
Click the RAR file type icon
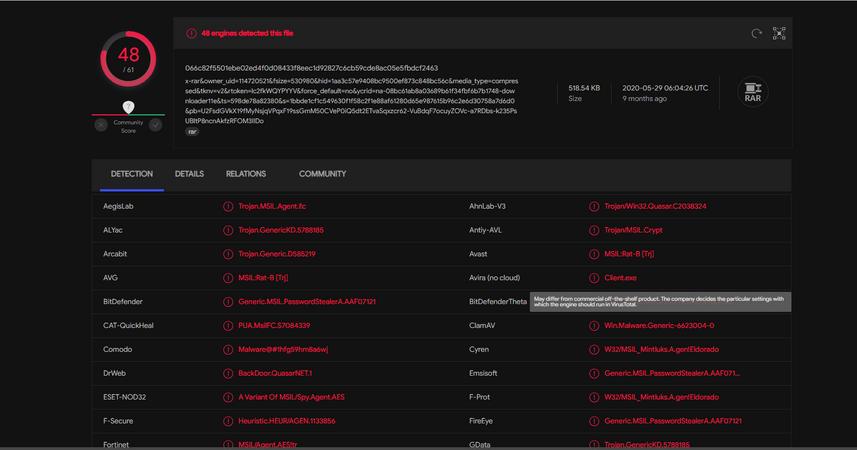(x=753, y=92)
